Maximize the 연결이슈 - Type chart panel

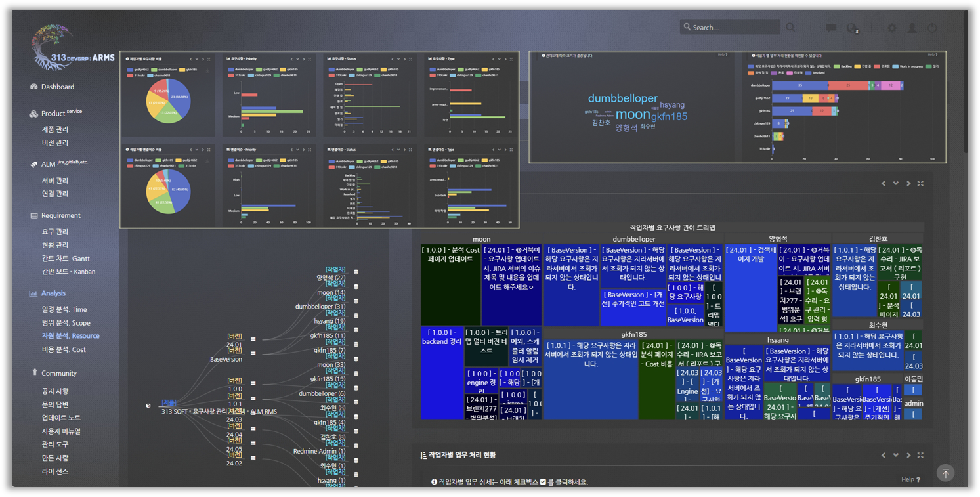[512, 150]
